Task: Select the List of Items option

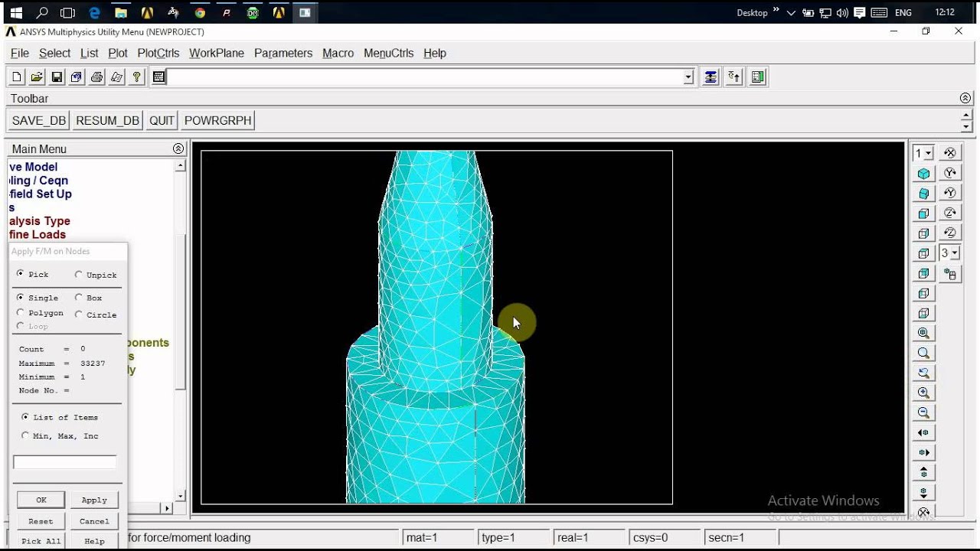Action: (25, 417)
